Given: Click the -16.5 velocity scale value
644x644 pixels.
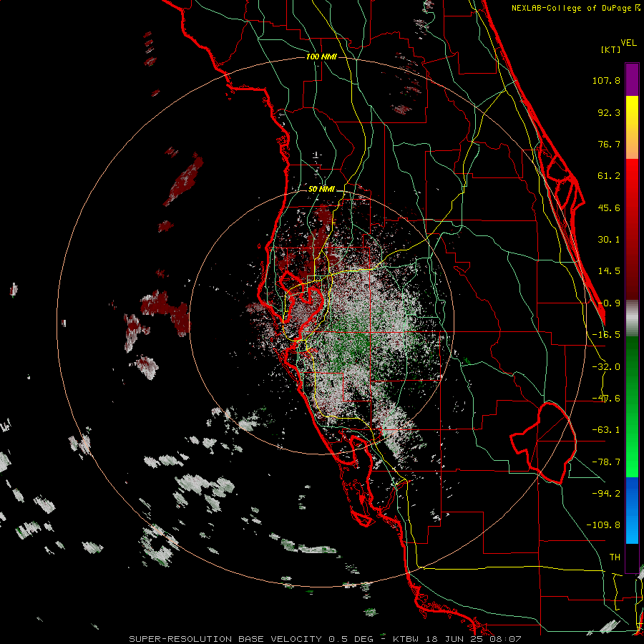Looking at the screenshot, I should 606,335.
